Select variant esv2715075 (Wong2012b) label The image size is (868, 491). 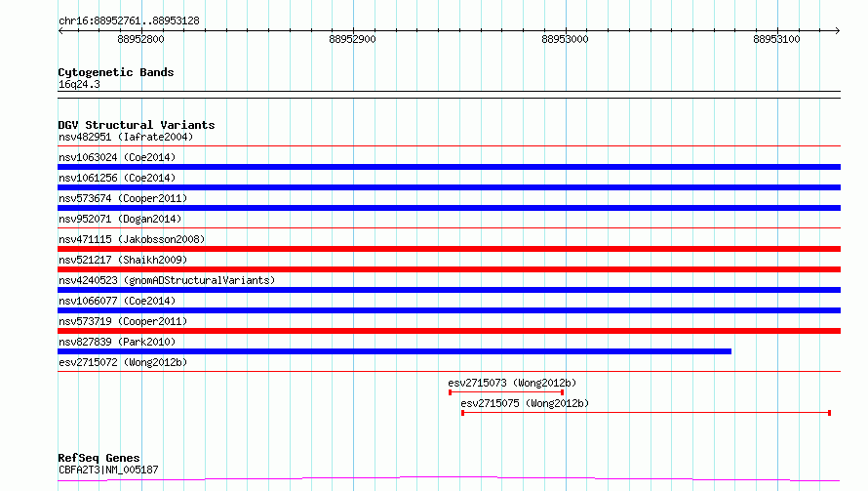point(525,403)
